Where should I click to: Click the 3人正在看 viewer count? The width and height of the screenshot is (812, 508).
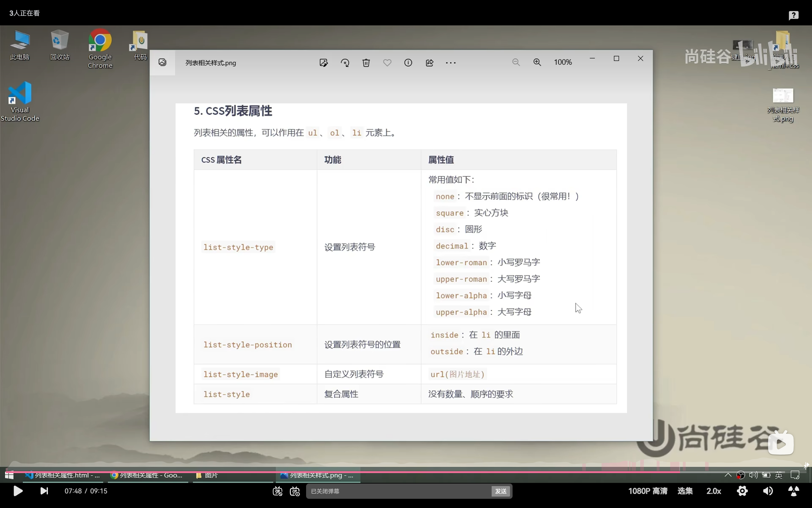[x=24, y=13]
